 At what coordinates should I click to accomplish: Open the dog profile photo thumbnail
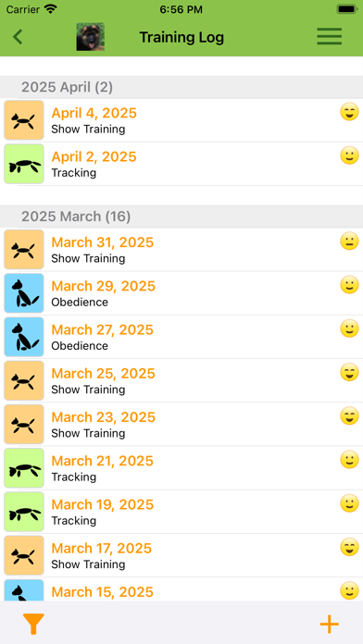pos(91,37)
